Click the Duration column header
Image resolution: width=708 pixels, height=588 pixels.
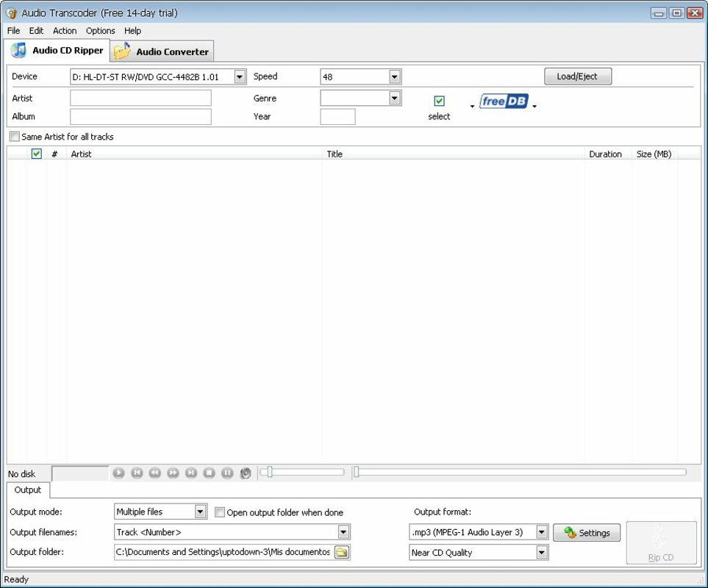(x=608, y=154)
